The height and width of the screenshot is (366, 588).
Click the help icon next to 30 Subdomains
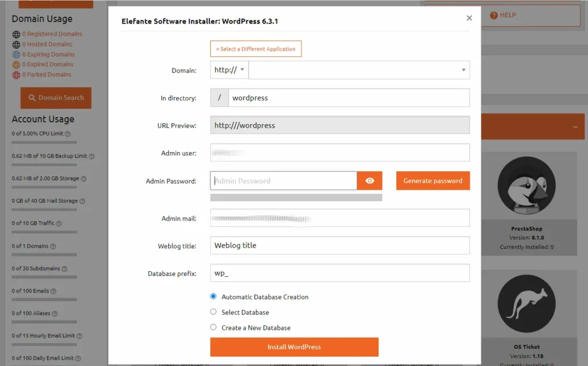(x=64, y=269)
